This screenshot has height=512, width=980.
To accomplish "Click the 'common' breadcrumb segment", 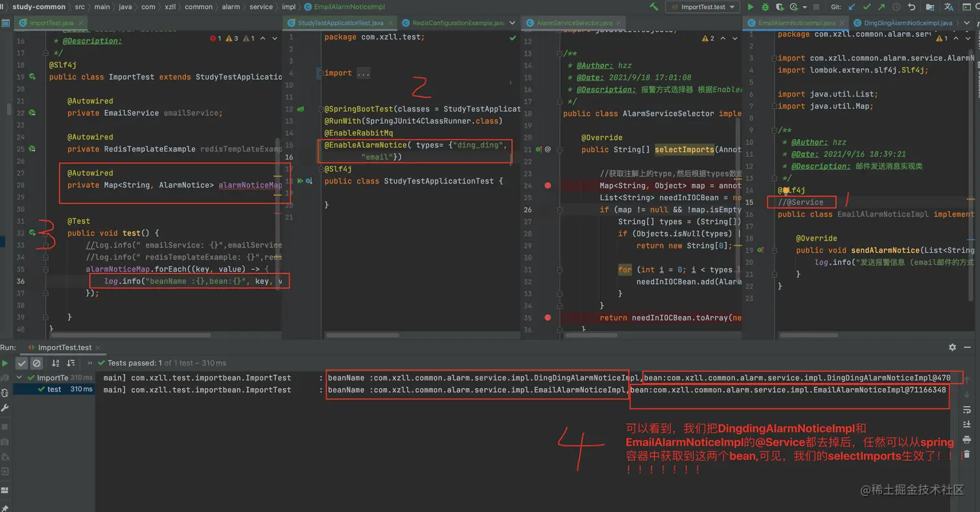I will 198,6.
